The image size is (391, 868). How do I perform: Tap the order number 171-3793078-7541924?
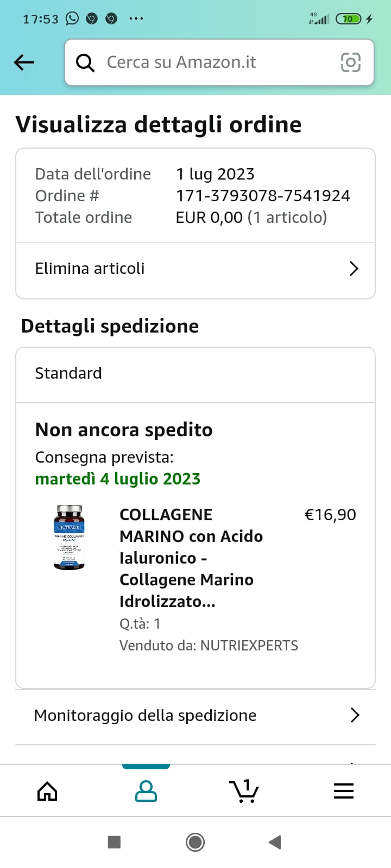[263, 196]
